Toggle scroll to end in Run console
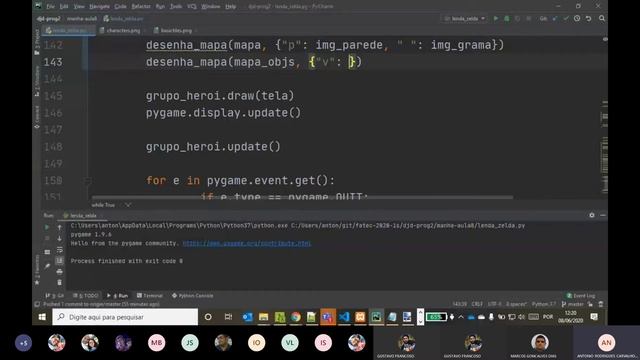 [x=60, y=260]
